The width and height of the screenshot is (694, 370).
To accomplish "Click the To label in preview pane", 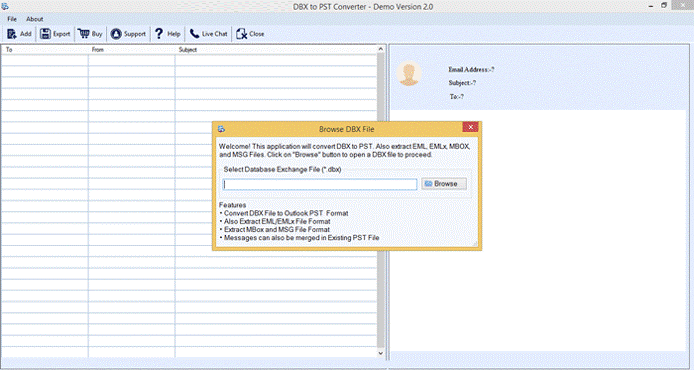I will (x=457, y=96).
